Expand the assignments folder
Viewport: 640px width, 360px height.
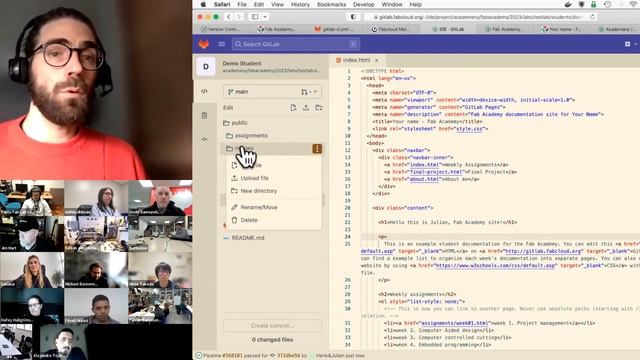tap(247, 136)
